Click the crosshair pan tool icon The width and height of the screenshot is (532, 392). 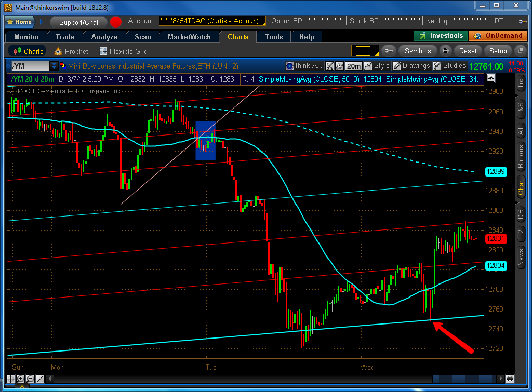[x=10, y=379]
